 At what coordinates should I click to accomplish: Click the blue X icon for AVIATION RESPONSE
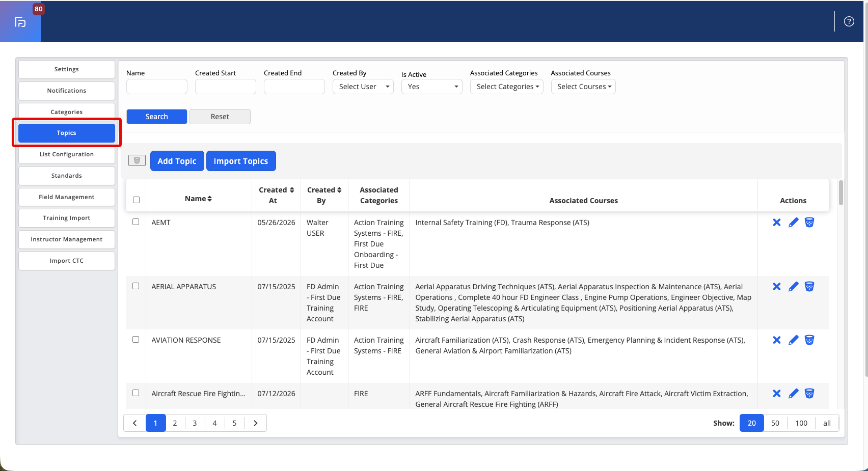tap(777, 340)
